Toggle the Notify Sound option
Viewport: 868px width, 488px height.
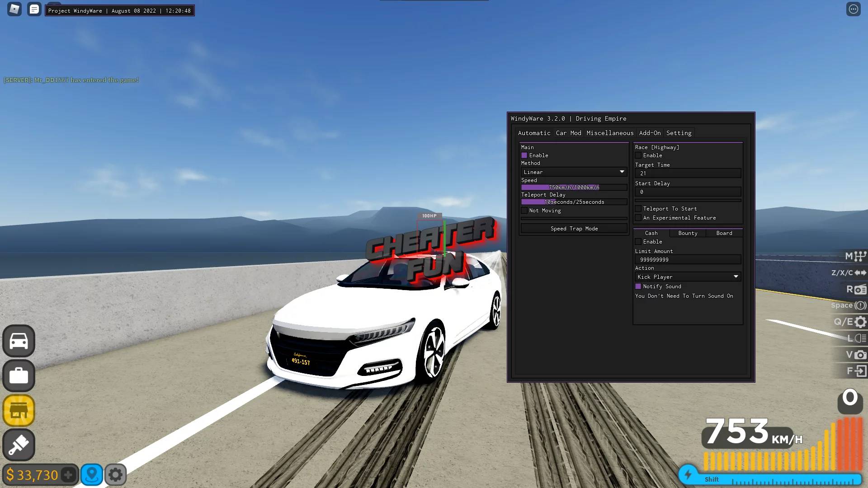(638, 286)
